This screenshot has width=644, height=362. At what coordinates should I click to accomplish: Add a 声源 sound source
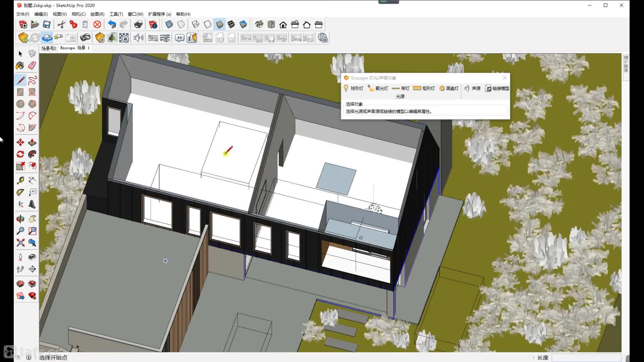tap(472, 88)
